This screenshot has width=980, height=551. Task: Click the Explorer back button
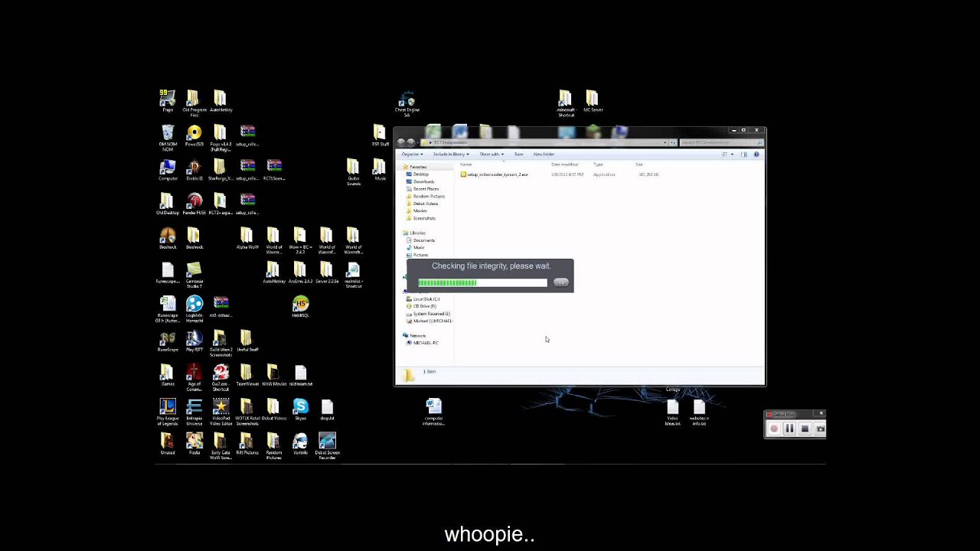tap(401, 142)
